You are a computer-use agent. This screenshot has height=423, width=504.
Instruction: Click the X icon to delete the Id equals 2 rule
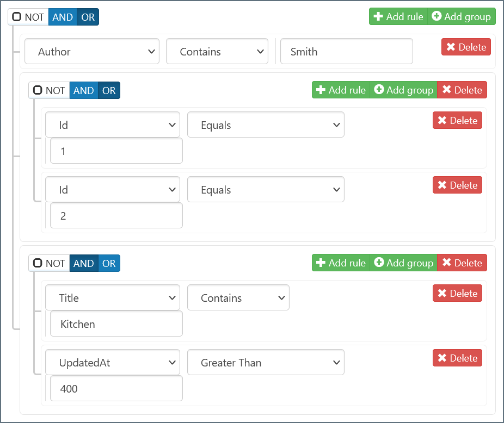click(442, 185)
